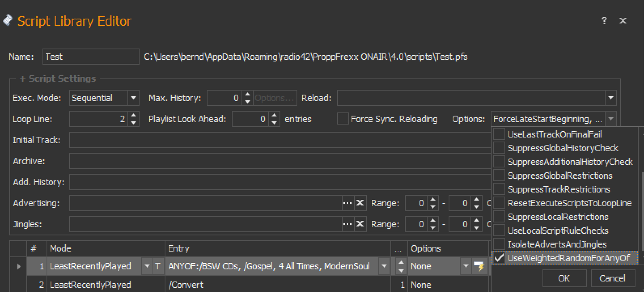Click the # column header
Screen dimensions: 644x292
pyautogui.click(x=37, y=248)
